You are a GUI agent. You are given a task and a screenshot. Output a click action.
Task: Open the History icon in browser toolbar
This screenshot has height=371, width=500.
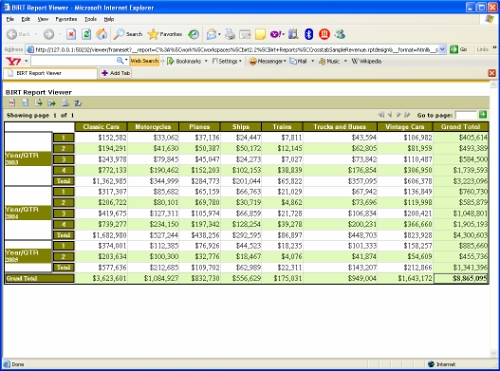[193, 34]
